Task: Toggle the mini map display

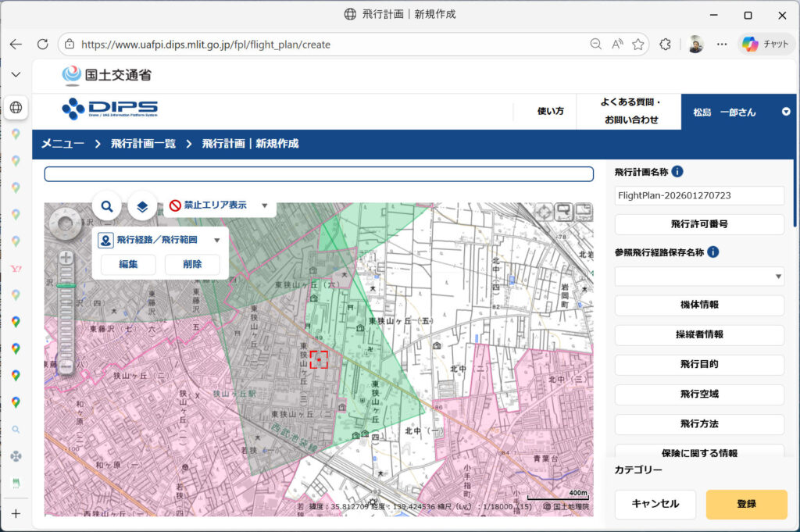Action: [583, 212]
